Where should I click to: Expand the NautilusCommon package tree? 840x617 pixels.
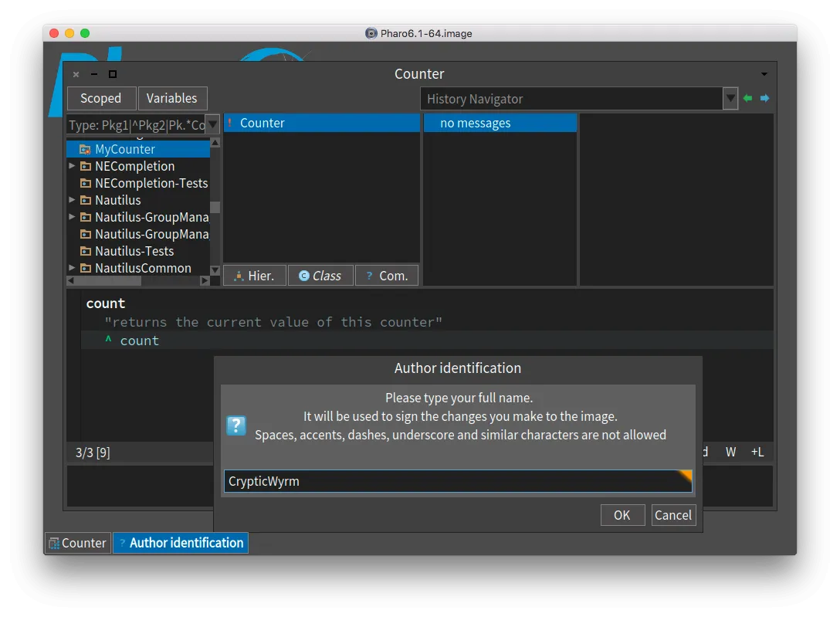click(x=72, y=267)
